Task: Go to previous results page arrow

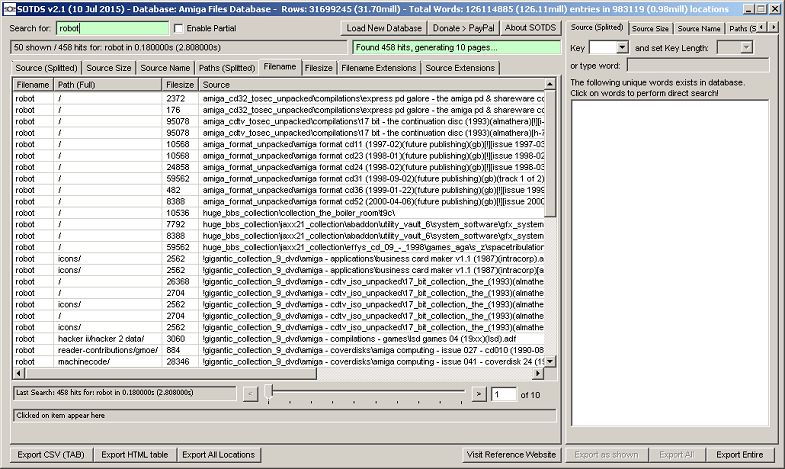Action: (x=250, y=394)
